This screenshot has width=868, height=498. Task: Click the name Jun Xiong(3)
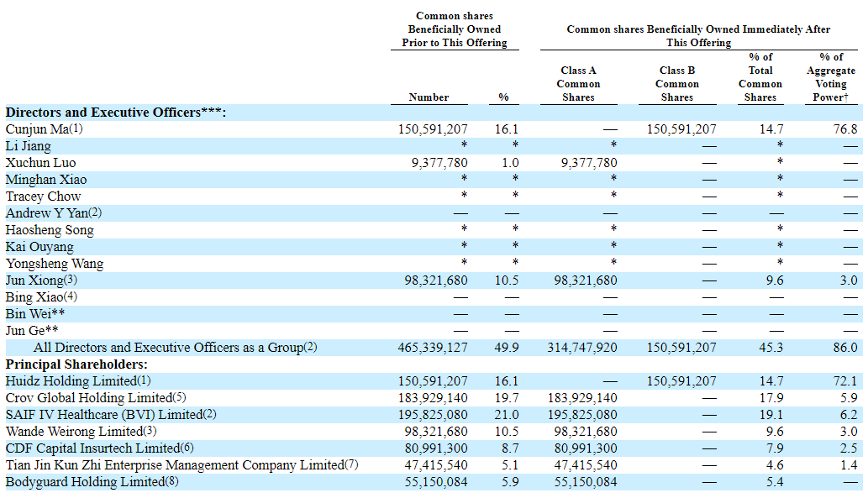[x=41, y=280]
